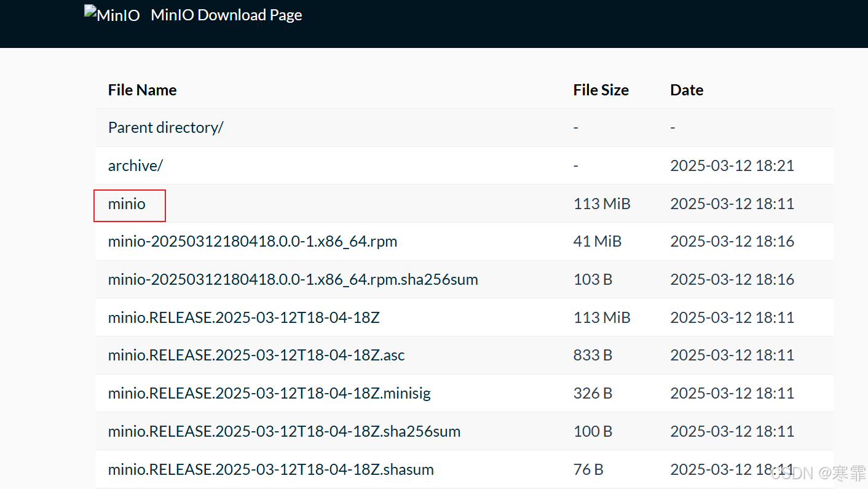Select the 326 B file size cell
Image resolution: width=868 pixels, height=489 pixels.
pos(593,393)
